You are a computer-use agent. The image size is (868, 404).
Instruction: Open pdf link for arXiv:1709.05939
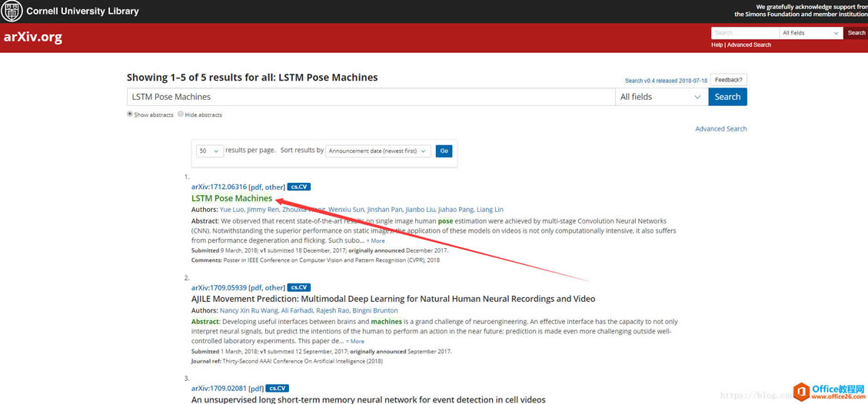click(256, 287)
